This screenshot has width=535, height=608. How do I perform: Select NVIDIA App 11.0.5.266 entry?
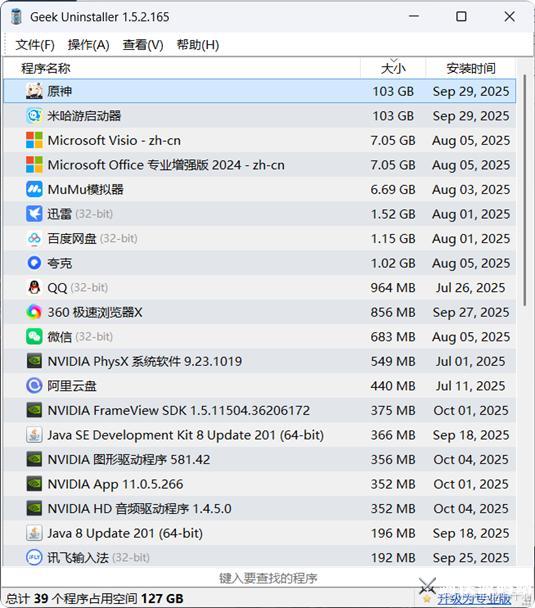click(x=115, y=484)
